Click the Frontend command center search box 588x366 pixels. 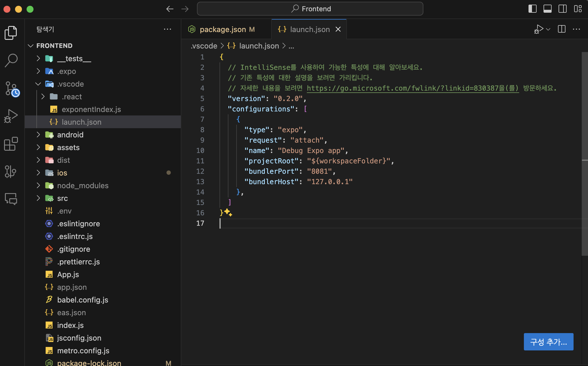tap(310, 9)
